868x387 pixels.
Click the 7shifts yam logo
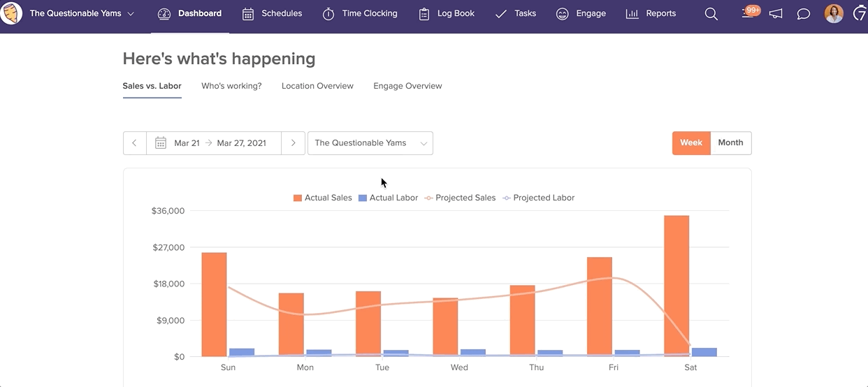pyautogui.click(x=11, y=13)
